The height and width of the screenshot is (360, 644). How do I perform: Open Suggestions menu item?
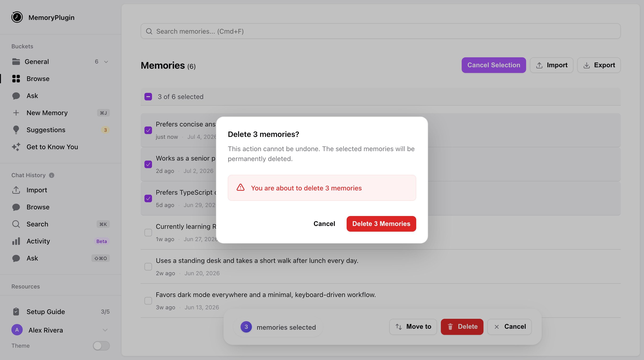[61, 130]
